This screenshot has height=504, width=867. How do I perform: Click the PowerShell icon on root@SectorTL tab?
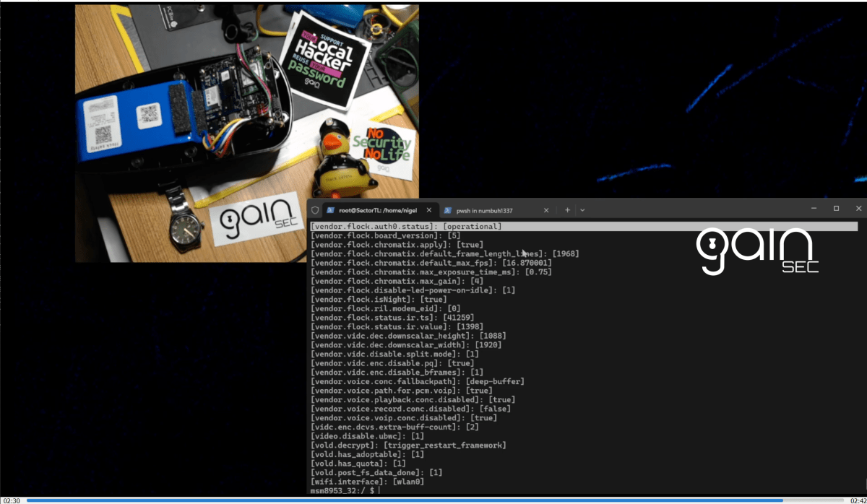point(332,210)
